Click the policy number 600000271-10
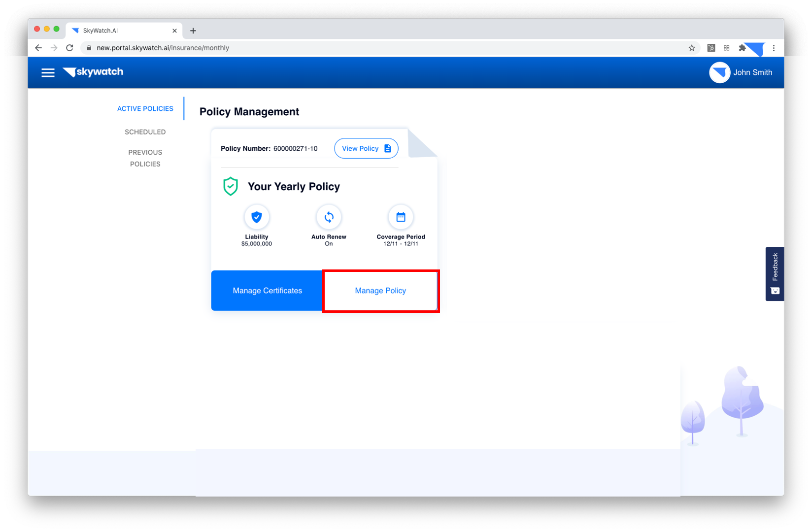Viewport: 811px width, 532px height. click(x=295, y=148)
